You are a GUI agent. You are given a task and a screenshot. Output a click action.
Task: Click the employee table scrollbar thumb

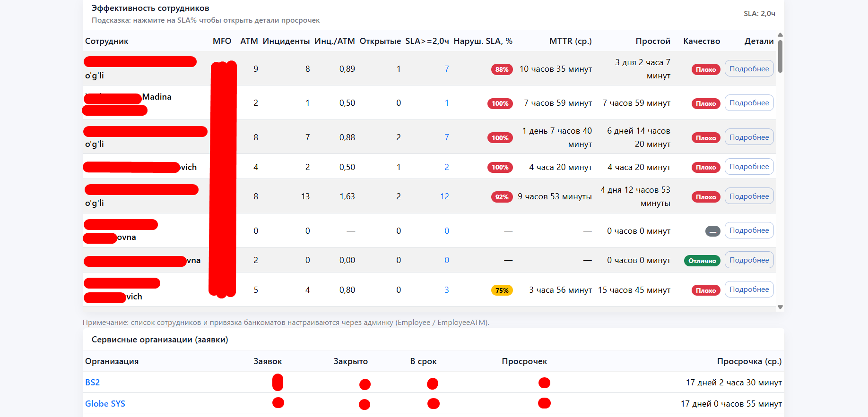click(780, 56)
